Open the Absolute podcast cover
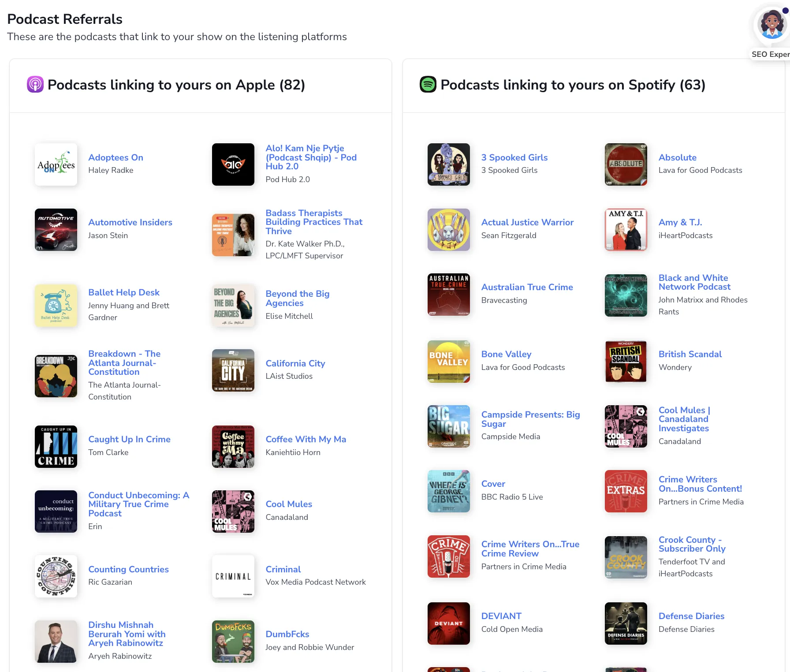This screenshot has width=790, height=672. point(626,164)
